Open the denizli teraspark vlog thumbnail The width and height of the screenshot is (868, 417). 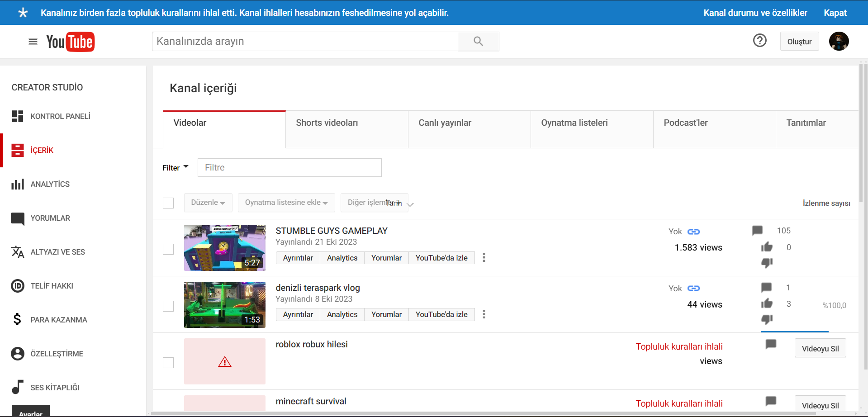click(x=225, y=305)
